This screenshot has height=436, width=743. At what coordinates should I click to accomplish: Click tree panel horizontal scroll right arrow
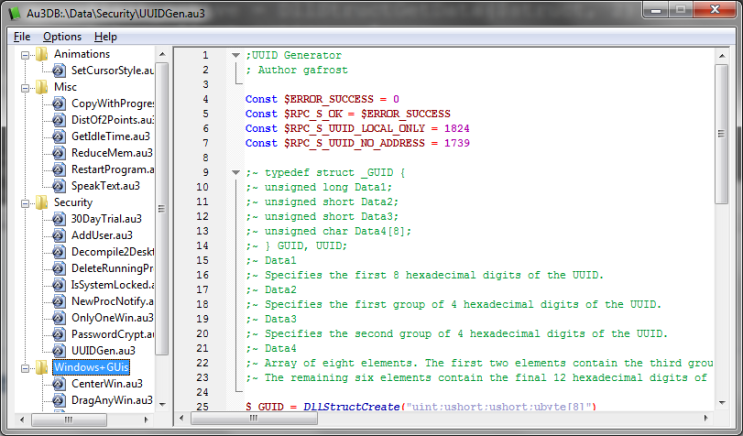[146, 419]
